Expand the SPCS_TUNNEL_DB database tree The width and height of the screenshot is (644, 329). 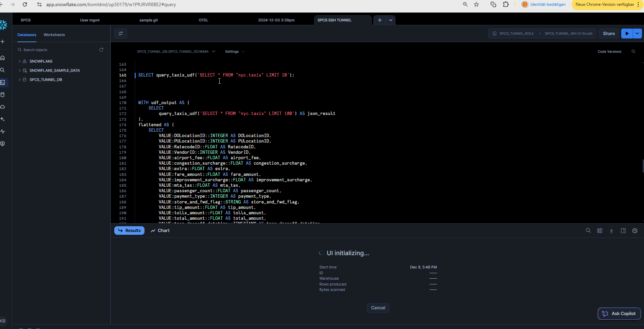(19, 79)
